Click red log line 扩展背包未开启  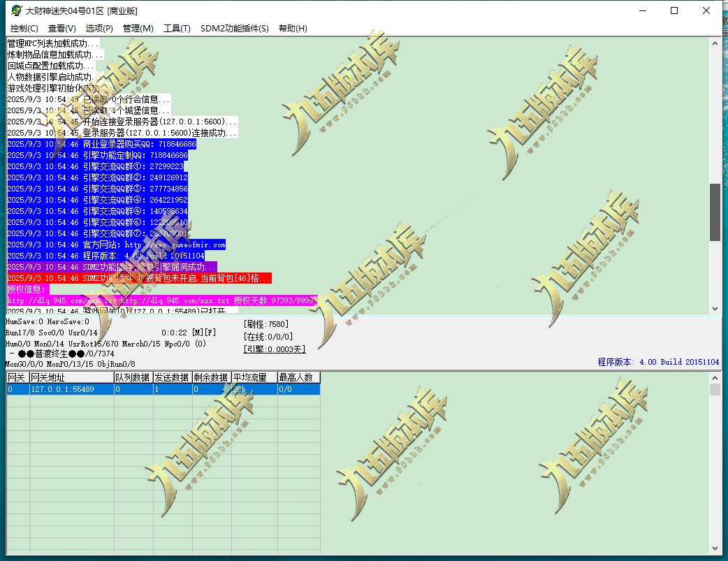pyautogui.click(x=139, y=278)
